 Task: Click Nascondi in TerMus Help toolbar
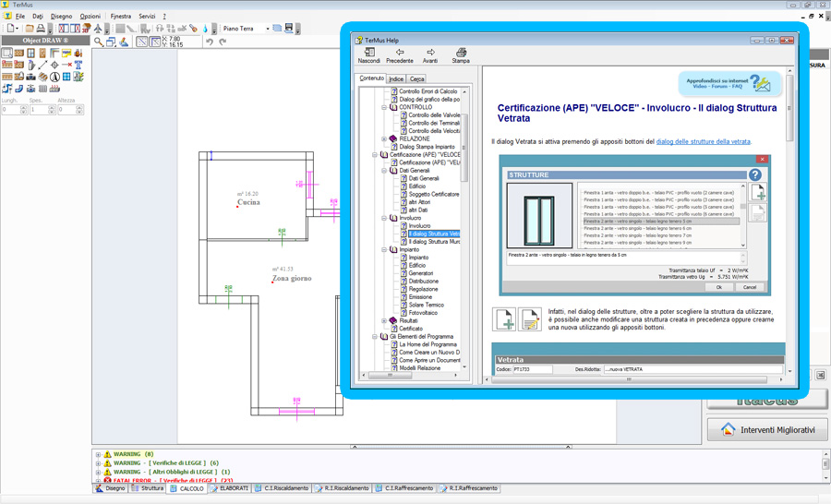368,55
